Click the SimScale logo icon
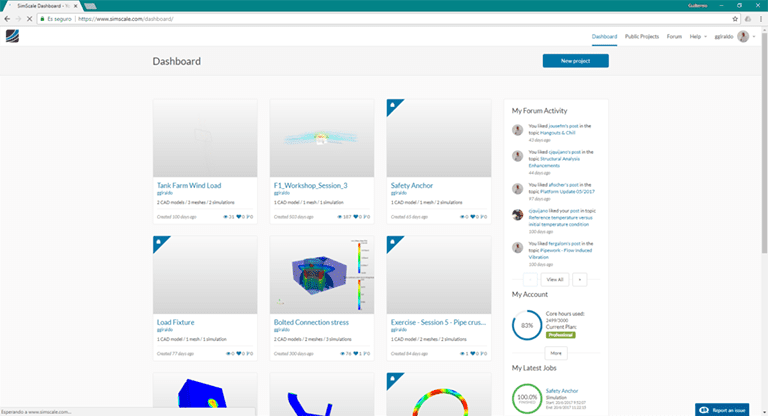The image size is (768, 416). [12, 36]
